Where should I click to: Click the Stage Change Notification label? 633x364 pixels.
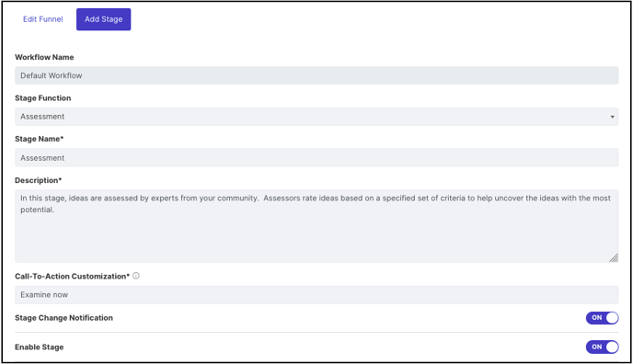(63, 318)
